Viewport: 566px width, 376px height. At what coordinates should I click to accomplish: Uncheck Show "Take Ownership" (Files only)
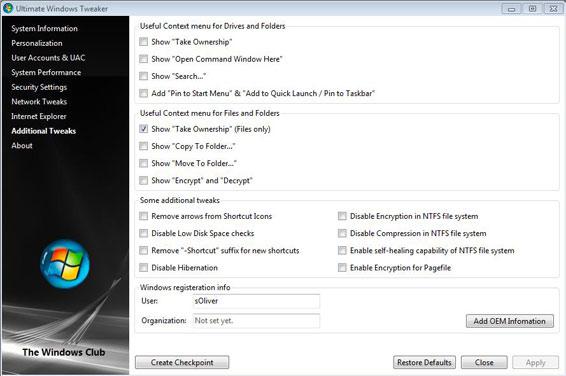click(x=144, y=129)
